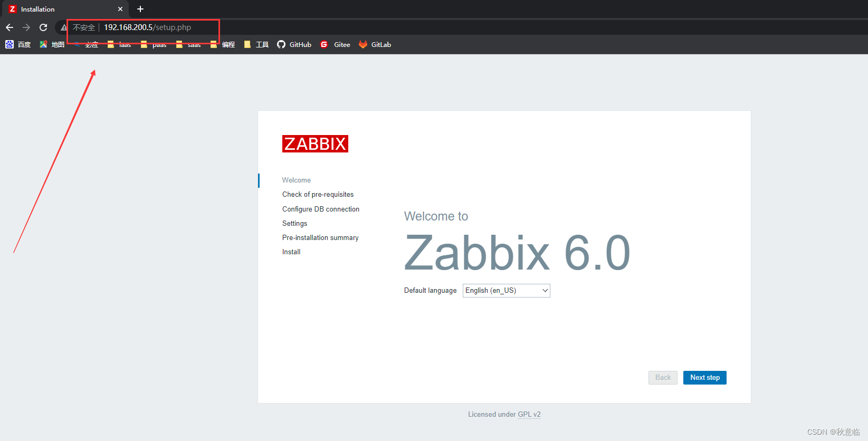The height and width of the screenshot is (441, 868).
Task: Open the 百度 bookmark
Action: [x=18, y=44]
